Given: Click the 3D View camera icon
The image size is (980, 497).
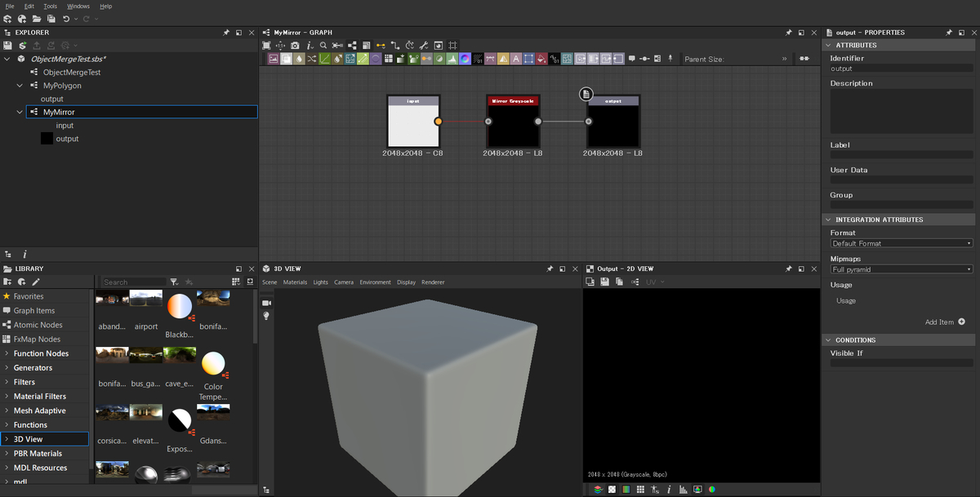Looking at the screenshot, I should tap(266, 302).
